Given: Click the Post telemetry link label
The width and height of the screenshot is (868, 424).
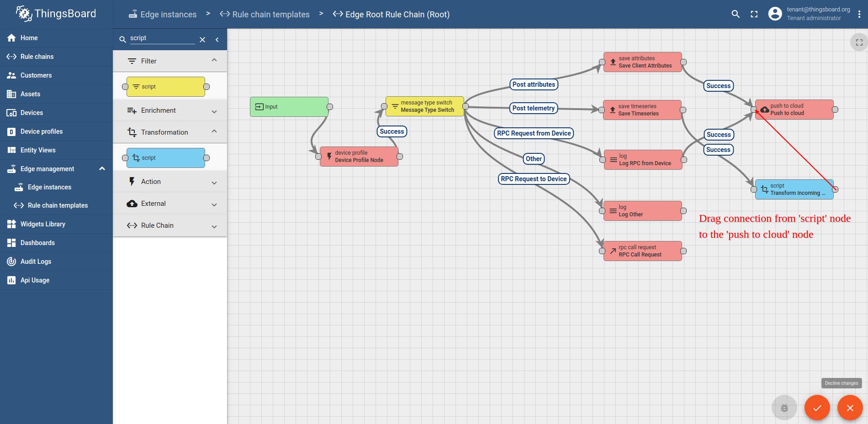Looking at the screenshot, I should [x=534, y=108].
